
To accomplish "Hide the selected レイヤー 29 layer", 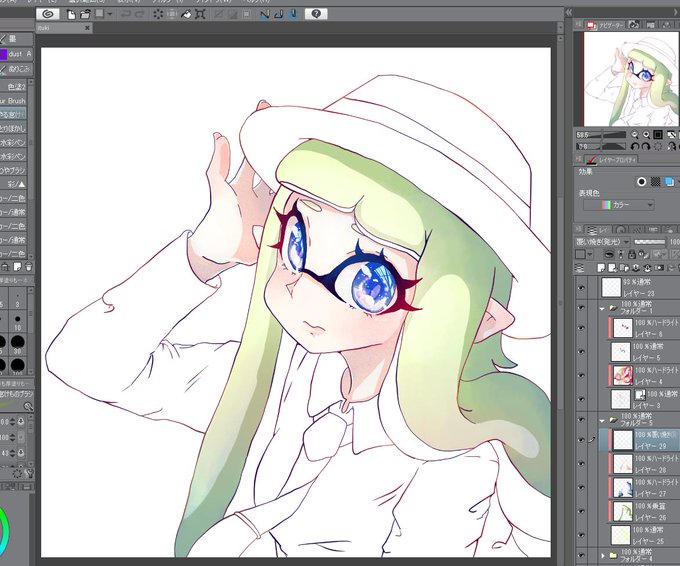I will click(x=582, y=440).
